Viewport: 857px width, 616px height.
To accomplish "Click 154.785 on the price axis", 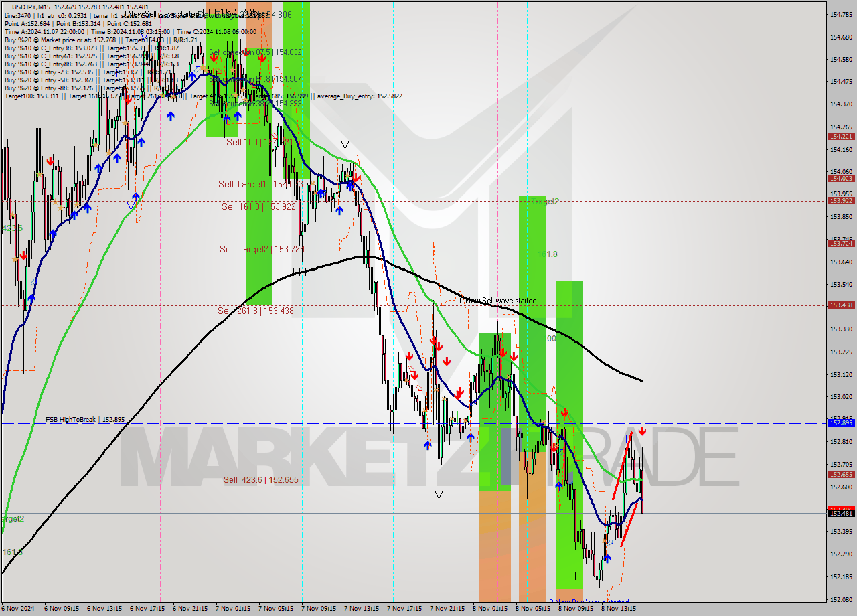I will pyautogui.click(x=841, y=14).
